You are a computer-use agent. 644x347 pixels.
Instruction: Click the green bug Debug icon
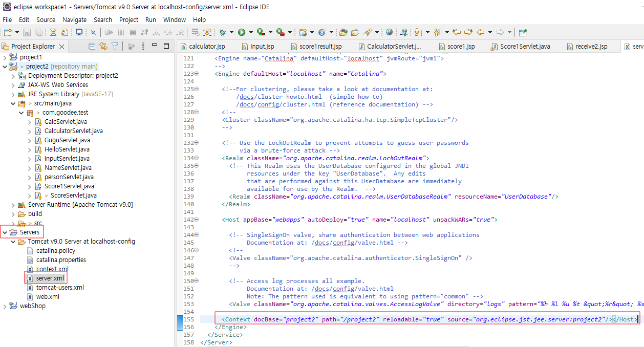coord(222,32)
